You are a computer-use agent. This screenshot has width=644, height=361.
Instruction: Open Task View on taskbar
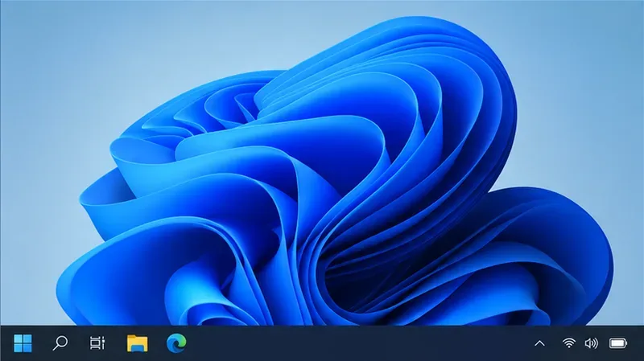pos(97,343)
